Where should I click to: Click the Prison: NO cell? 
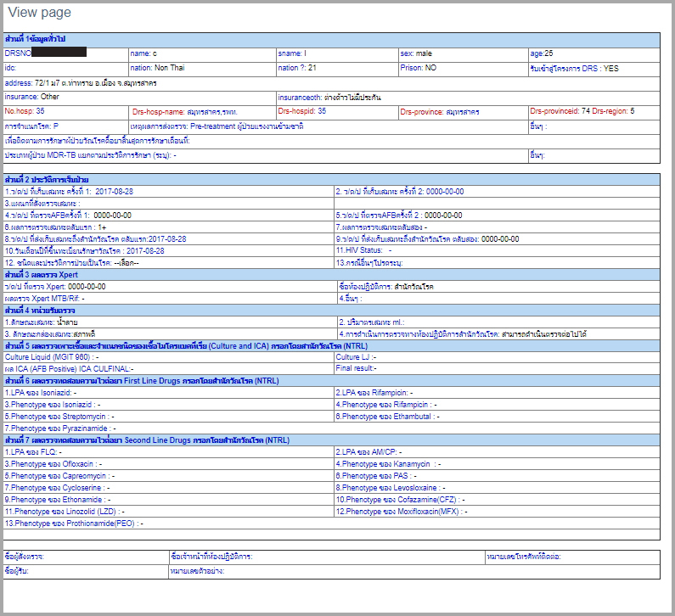click(x=419, y=67)
